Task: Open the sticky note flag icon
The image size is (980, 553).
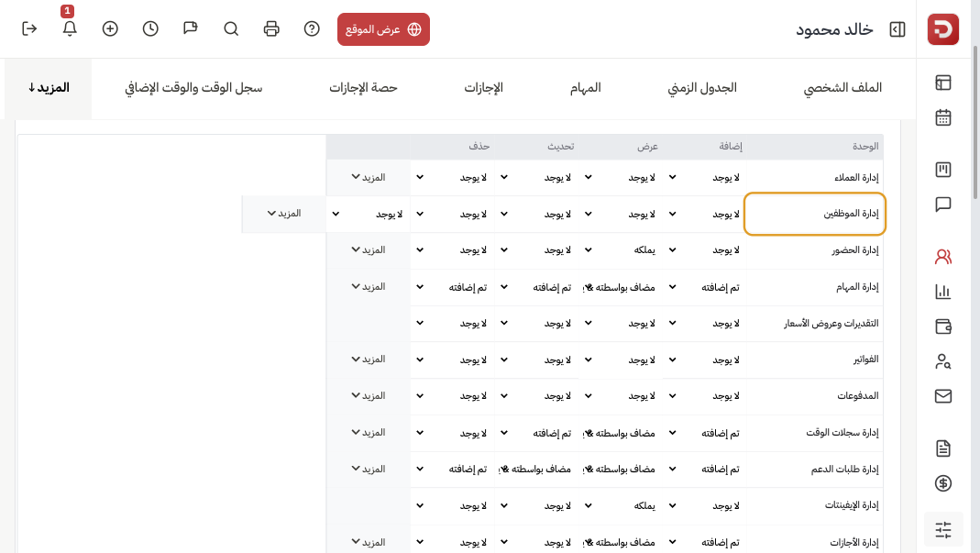Action: [x=191, y=28]
